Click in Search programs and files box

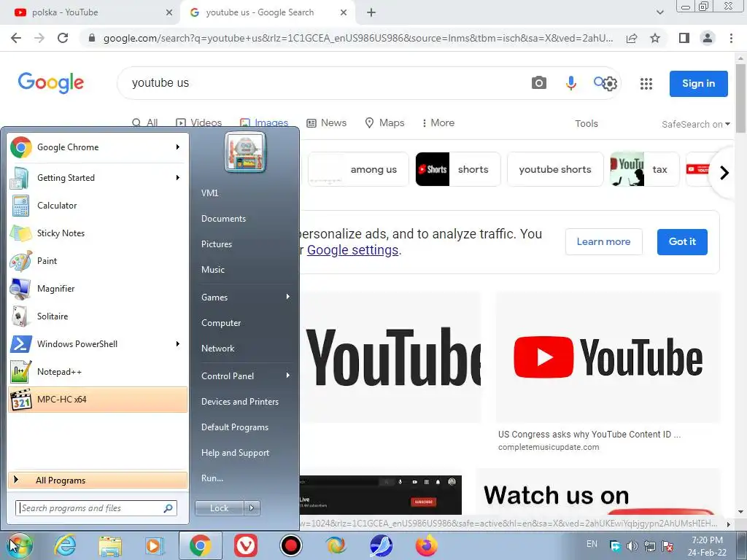tap(96, 508)
